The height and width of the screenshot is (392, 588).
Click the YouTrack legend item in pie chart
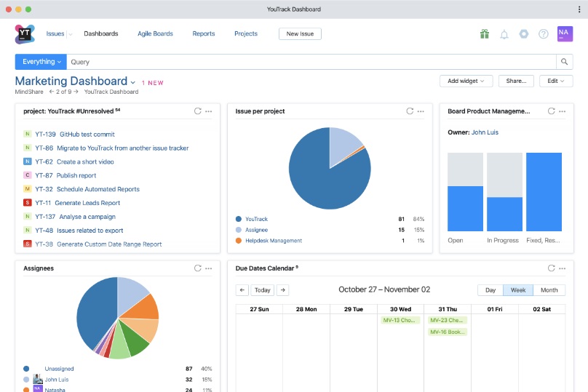256,219
